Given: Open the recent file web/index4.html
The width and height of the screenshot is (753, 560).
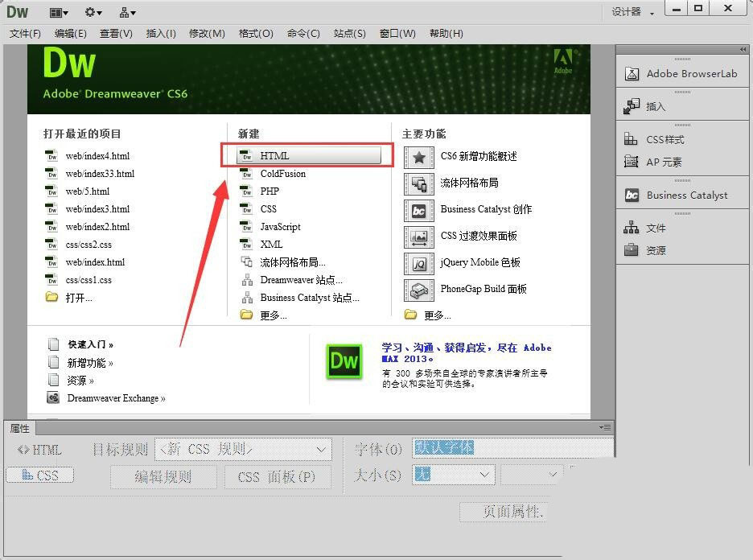Looking at the screenshot, I should [x=97, y=155].
